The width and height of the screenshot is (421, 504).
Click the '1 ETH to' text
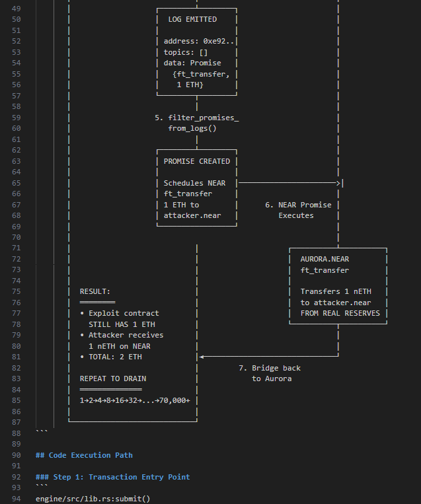pos(181,205)
